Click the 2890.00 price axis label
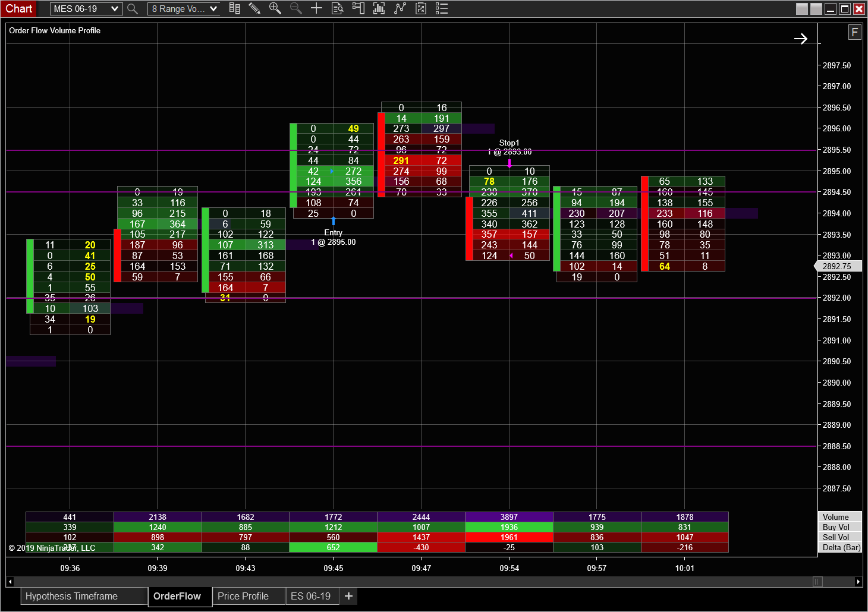Viewport: 868px width, 612px height. tap(836, 383)
